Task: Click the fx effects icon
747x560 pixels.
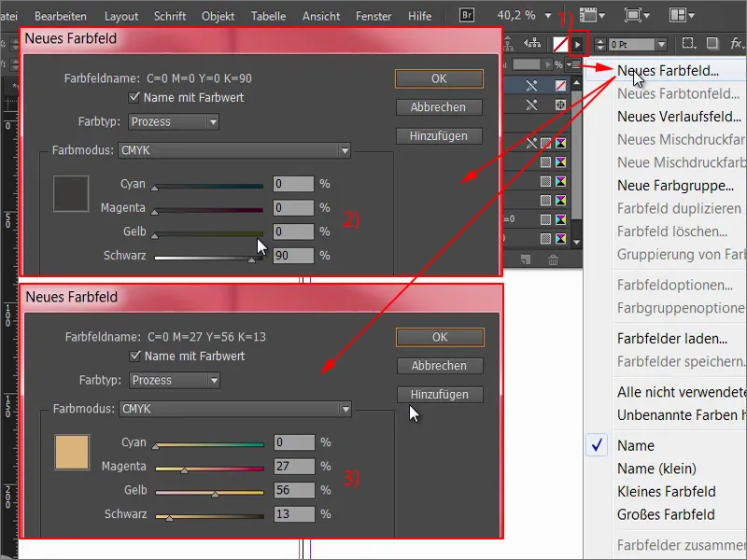Action: [737, 44]
